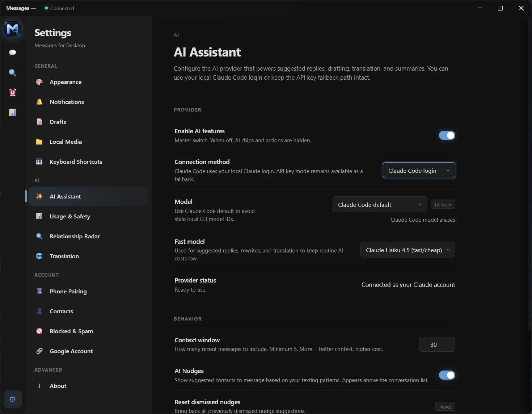This screenshot has height=414, width=532.
Task: Open the Fast model Claude Haiku dropdown
Action: [x=408, y=250]
